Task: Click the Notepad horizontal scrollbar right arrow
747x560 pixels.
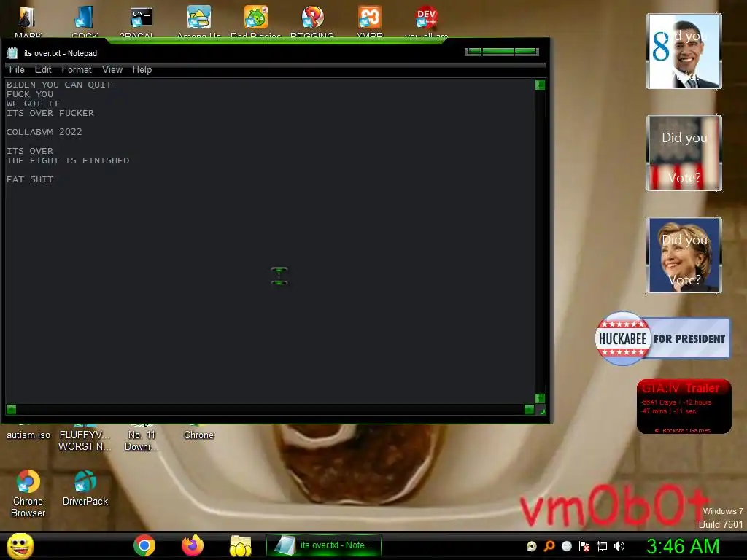Action: pyautogui.click(x=529, y=410)
